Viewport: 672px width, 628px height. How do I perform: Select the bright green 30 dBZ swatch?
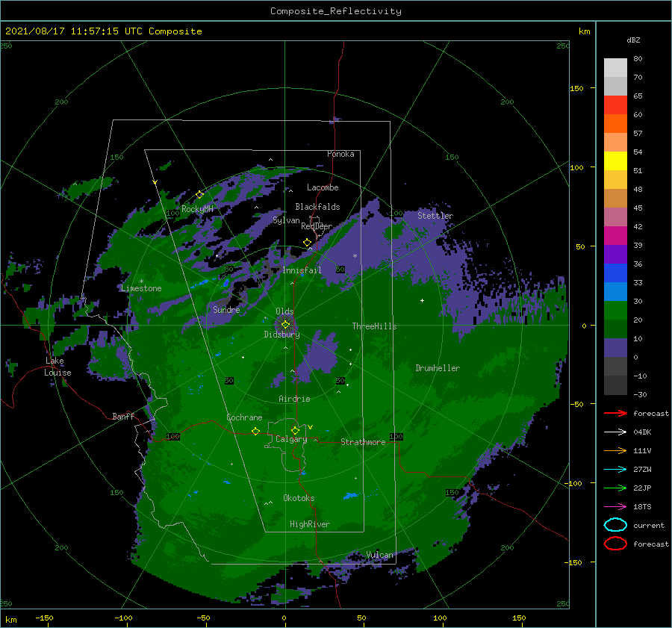(615, 311)
